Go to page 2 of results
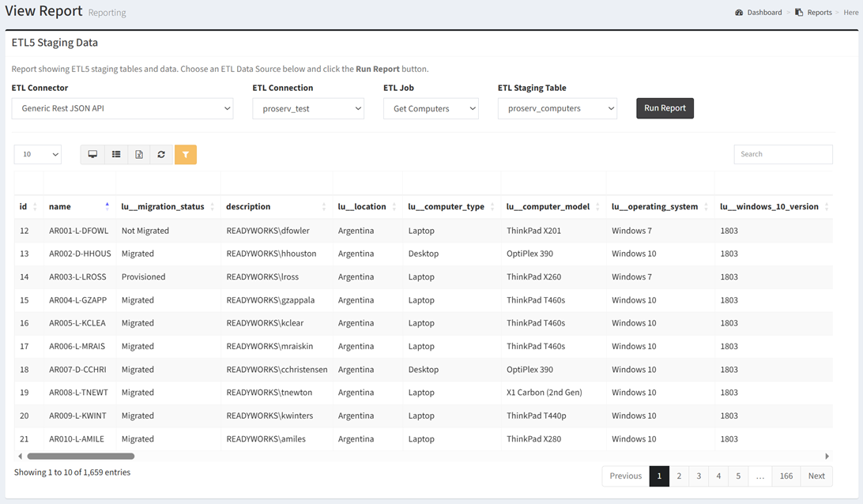Viewport: 863px width, 504px height. (679, 476)
